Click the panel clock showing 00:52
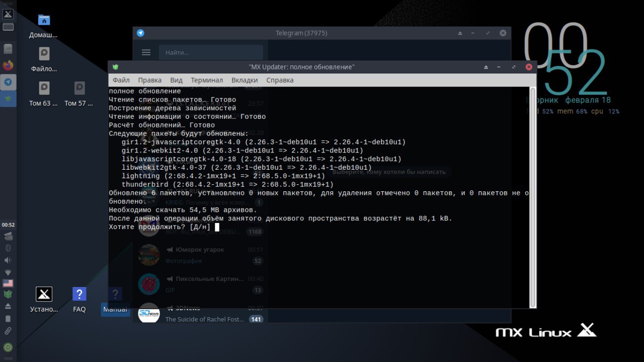The width and height of the screenshot is (644, 362). coord(8,225)
